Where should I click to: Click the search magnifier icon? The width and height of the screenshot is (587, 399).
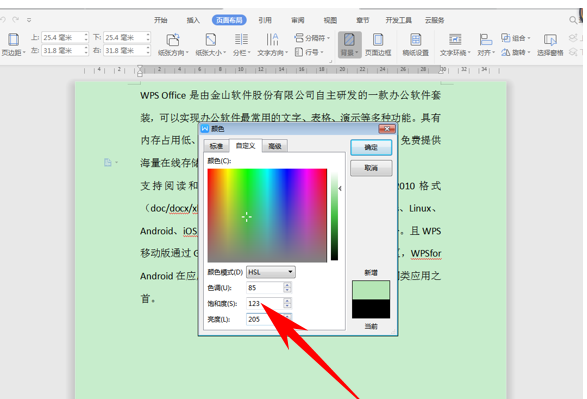[573, 20]
